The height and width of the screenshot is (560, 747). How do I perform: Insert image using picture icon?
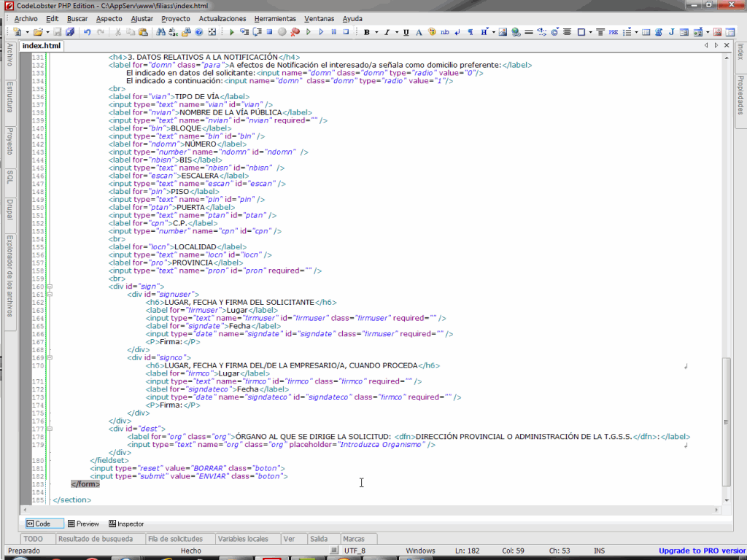[x=504, y=32]
